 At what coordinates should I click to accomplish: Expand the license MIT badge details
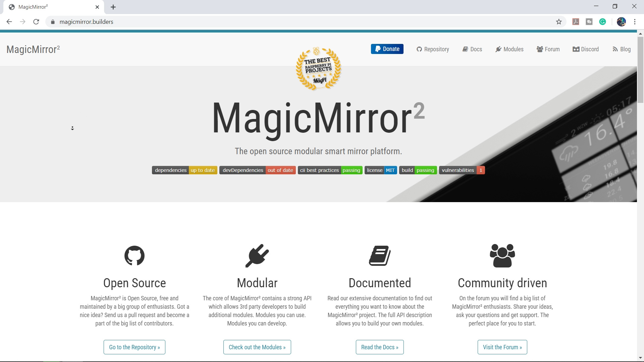[x=380, y=170]
